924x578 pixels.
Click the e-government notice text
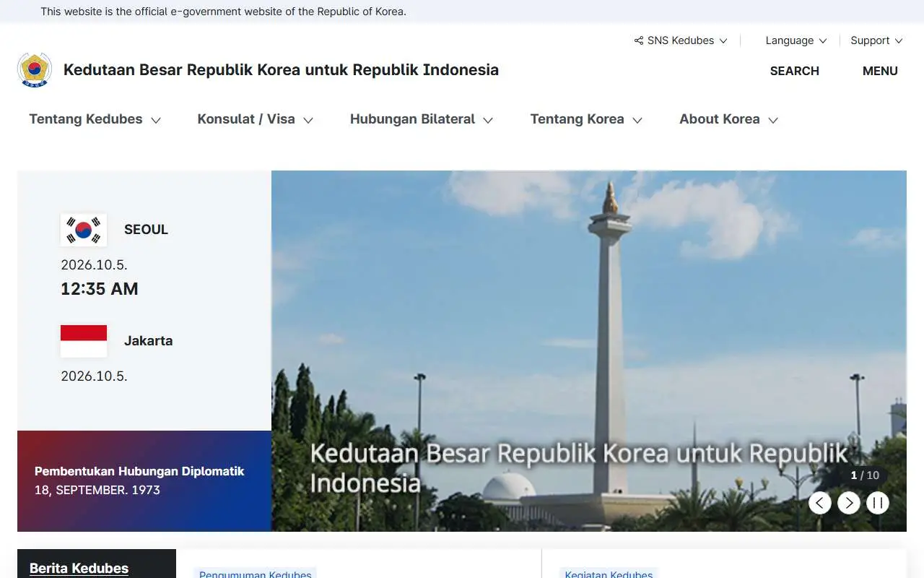(x=223, y=12)
